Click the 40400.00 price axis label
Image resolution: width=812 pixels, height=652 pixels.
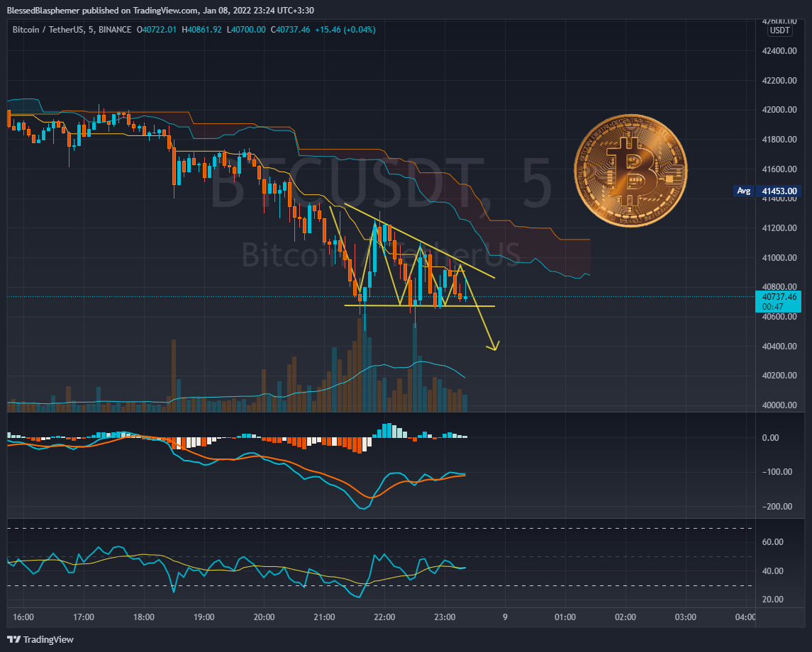779,346
